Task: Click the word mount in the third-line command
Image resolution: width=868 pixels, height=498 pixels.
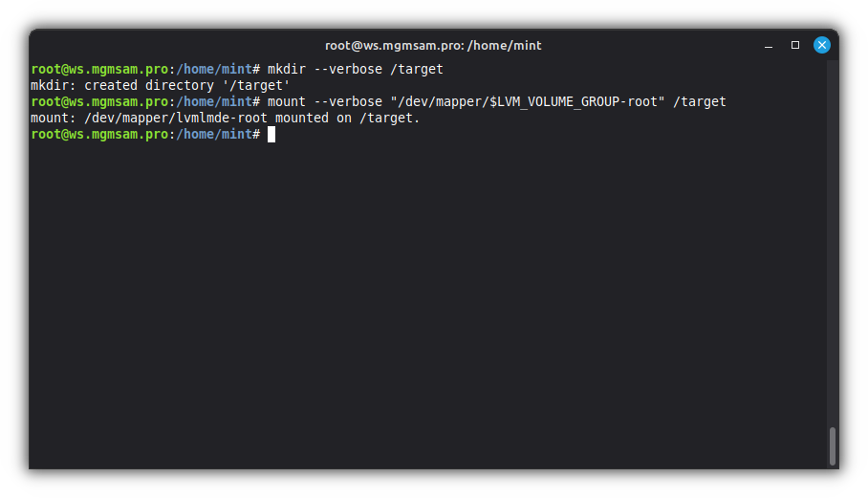Action: (287, 102)
